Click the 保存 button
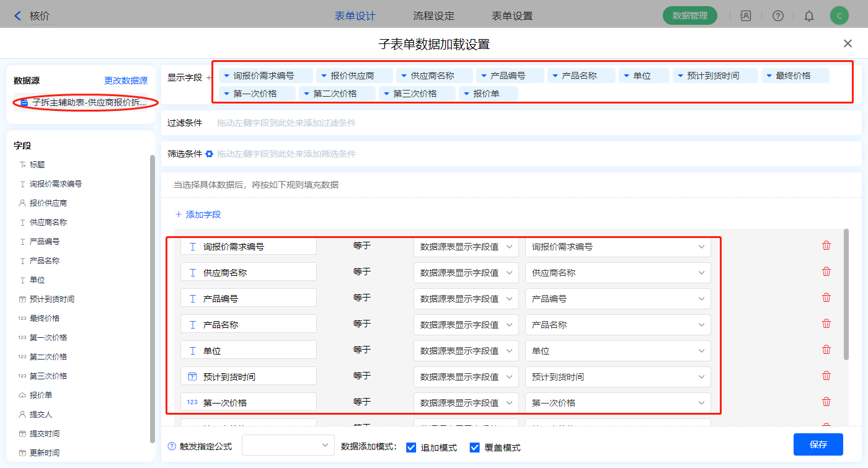868x468 pixels. [818, 444]
